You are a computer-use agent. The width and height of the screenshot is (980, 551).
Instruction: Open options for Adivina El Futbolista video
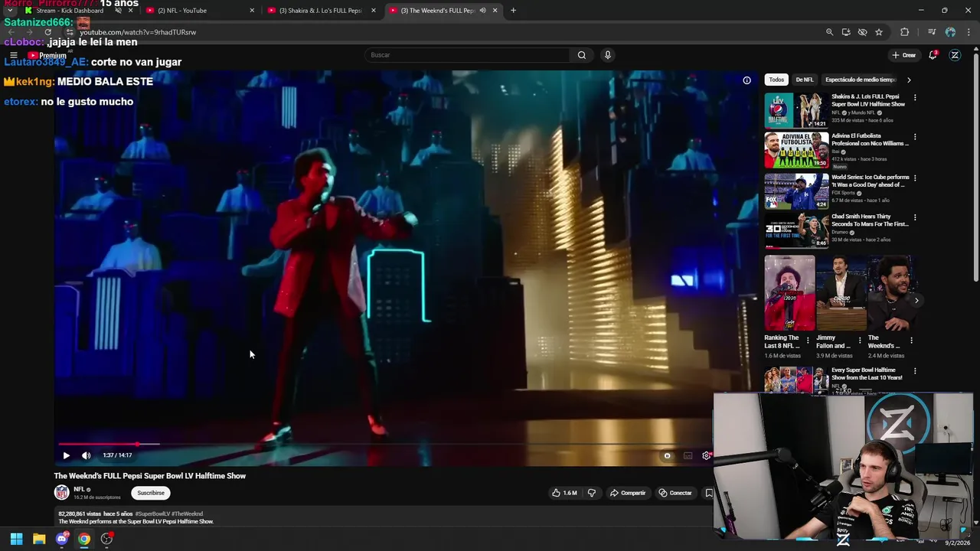tap(915, 137)
